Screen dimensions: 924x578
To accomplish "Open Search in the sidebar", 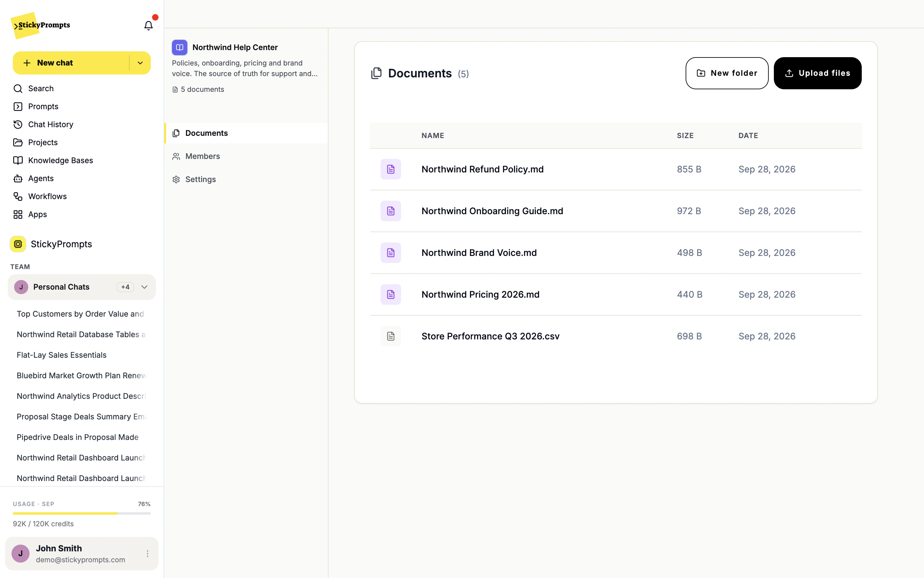I will click(x=82, y=88).
